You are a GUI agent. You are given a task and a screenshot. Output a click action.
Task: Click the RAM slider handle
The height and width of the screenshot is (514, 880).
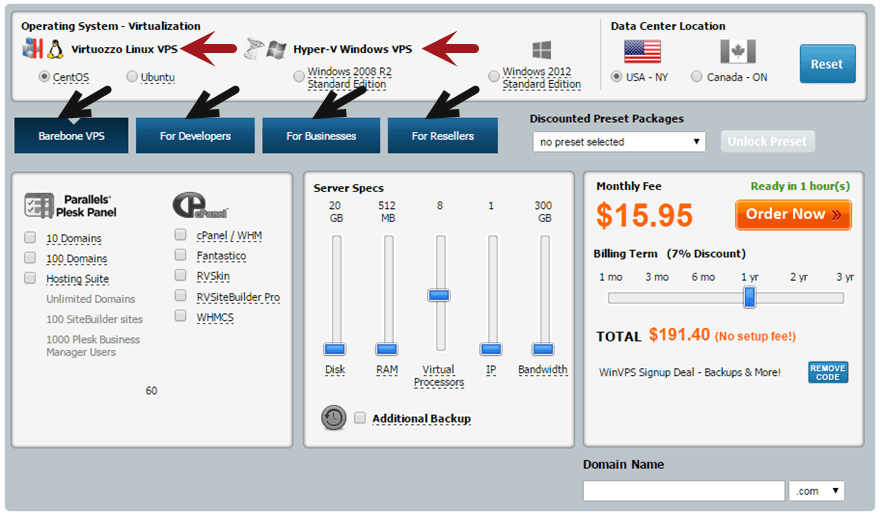(387, 349)
